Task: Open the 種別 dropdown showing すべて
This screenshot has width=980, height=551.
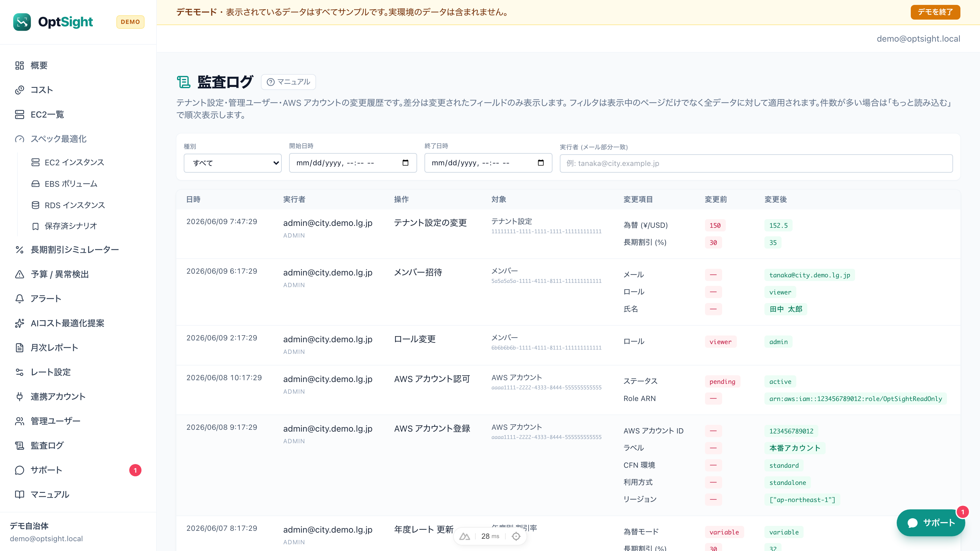Action: 232,163
